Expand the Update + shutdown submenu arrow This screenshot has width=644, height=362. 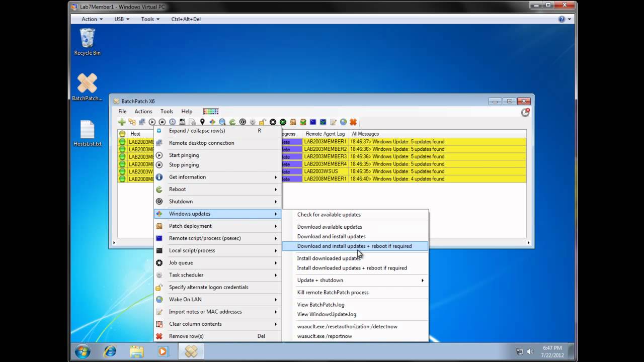[423, 280]
